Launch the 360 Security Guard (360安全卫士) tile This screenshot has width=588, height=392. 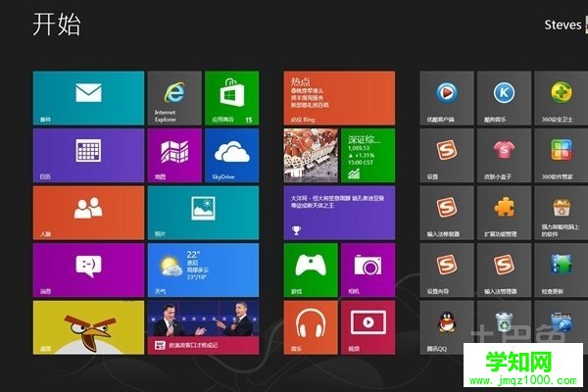pyautogui.click(x=562, y=98)
